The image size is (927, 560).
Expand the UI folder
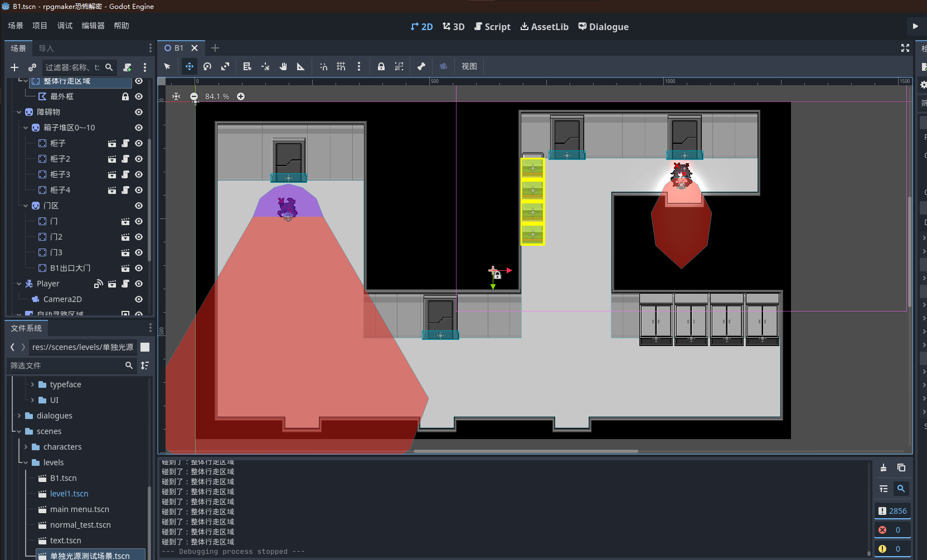coord(32,400)
